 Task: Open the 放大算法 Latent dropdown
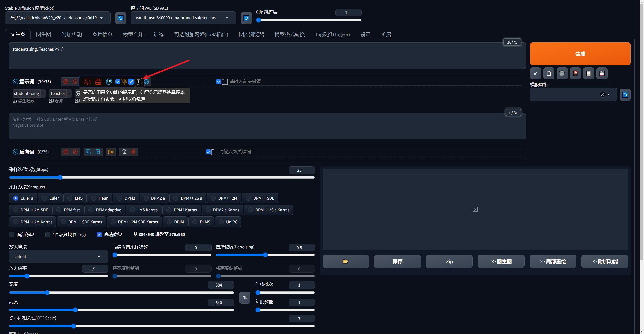[58, 256]
